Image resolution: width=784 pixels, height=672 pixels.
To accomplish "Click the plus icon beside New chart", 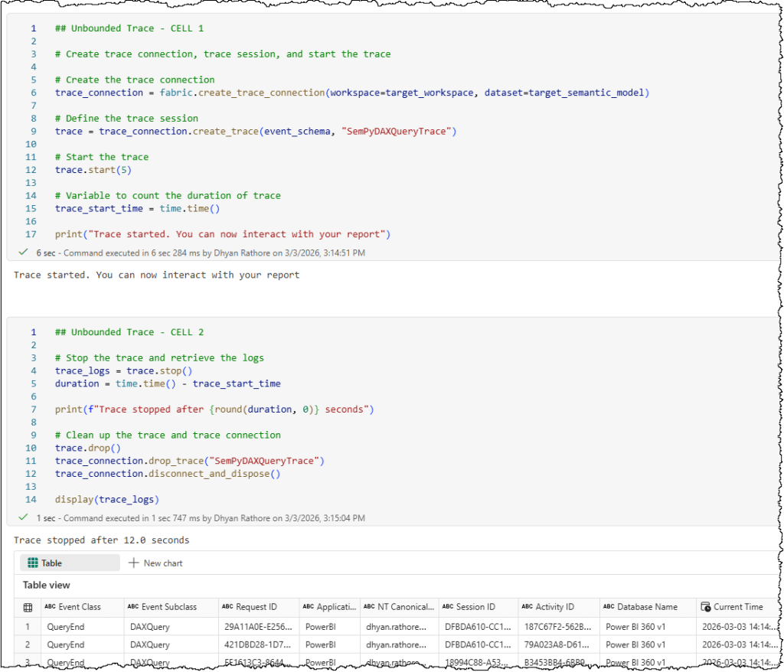I will [x=134, y=563].
